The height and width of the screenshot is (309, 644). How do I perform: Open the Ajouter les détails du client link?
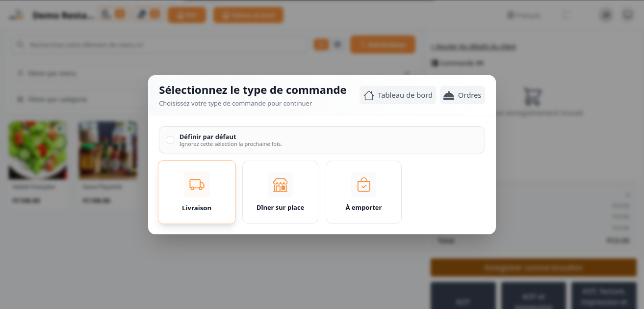click(473, 47)
